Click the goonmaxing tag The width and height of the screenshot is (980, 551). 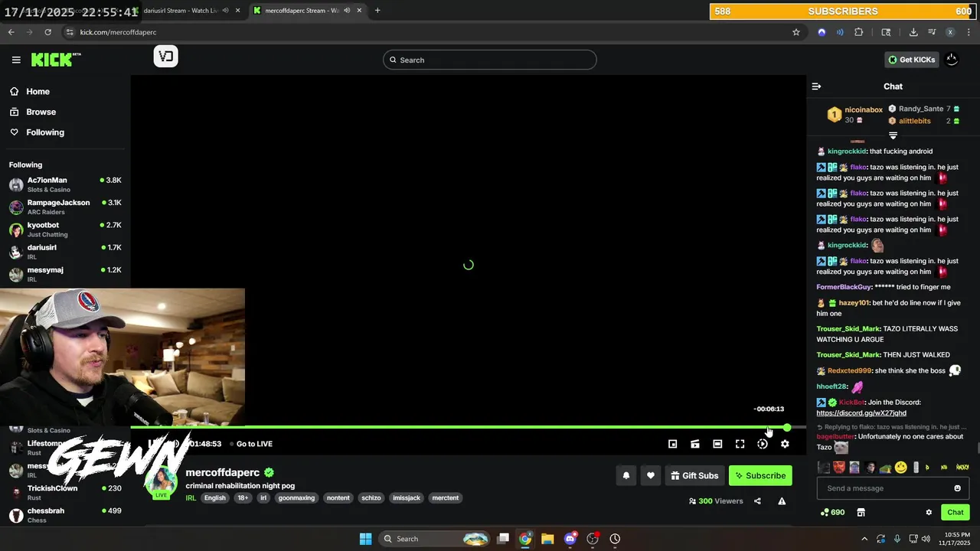point(296,497)
